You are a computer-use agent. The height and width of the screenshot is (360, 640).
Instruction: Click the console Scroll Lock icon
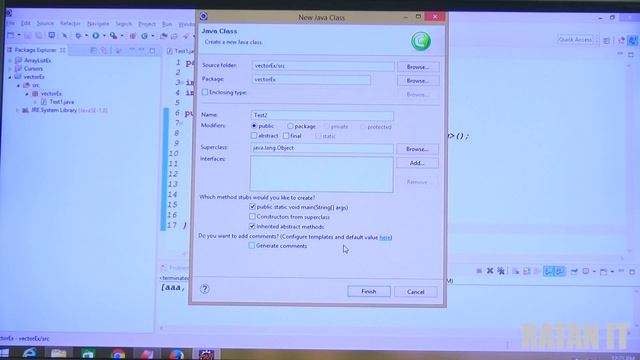527,271
